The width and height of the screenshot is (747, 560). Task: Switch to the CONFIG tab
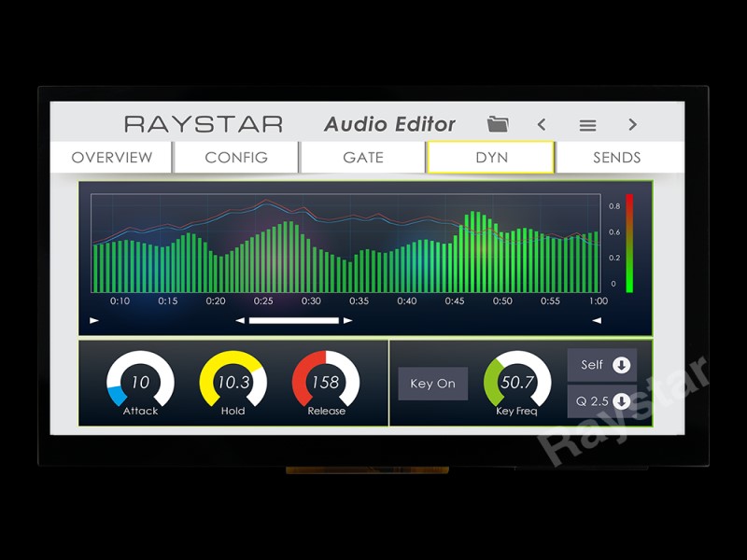click(x=236, y=157)
